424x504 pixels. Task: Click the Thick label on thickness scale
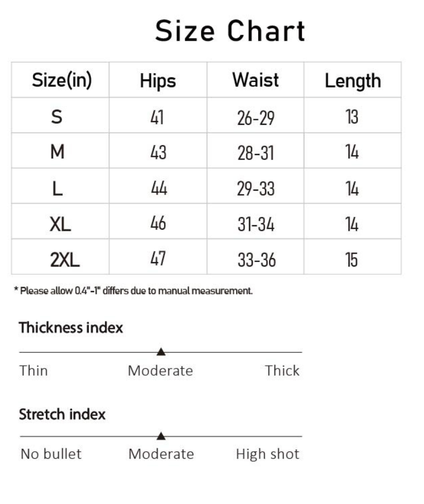pyautogui.click(x=282, y=371)
